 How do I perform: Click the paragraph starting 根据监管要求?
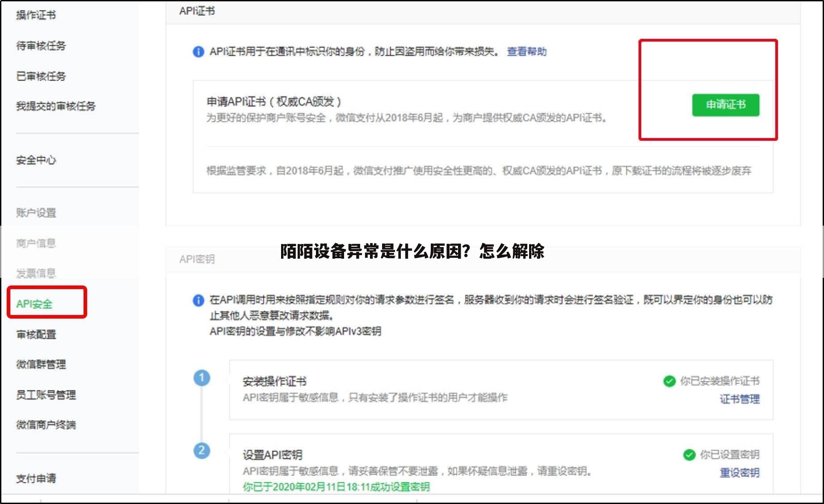(479, 171)
